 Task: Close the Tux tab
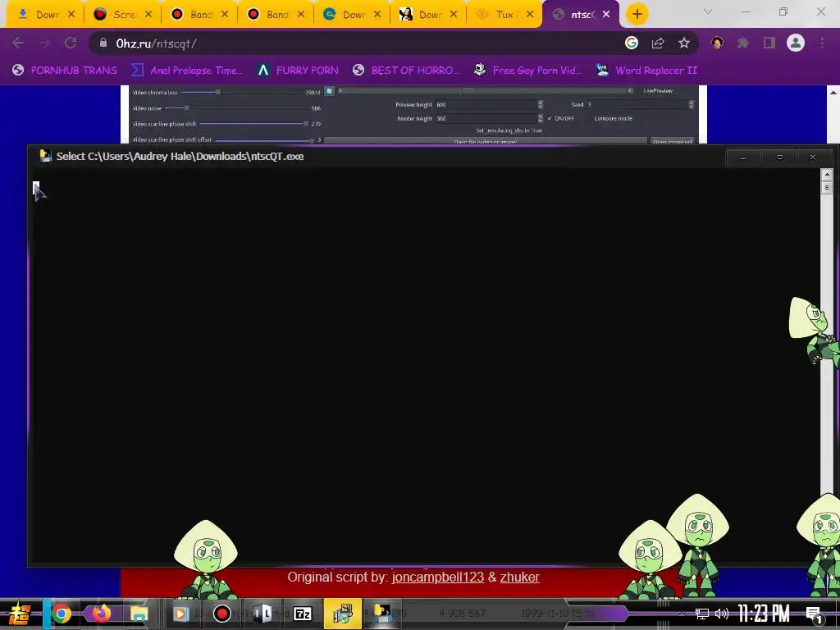click(x=530, y=15)
